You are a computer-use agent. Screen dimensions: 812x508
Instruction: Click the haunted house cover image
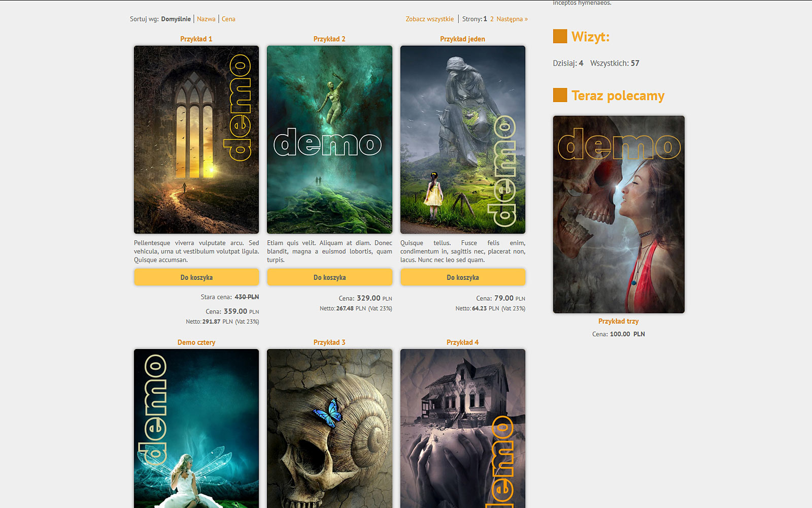tap(462, 428)
